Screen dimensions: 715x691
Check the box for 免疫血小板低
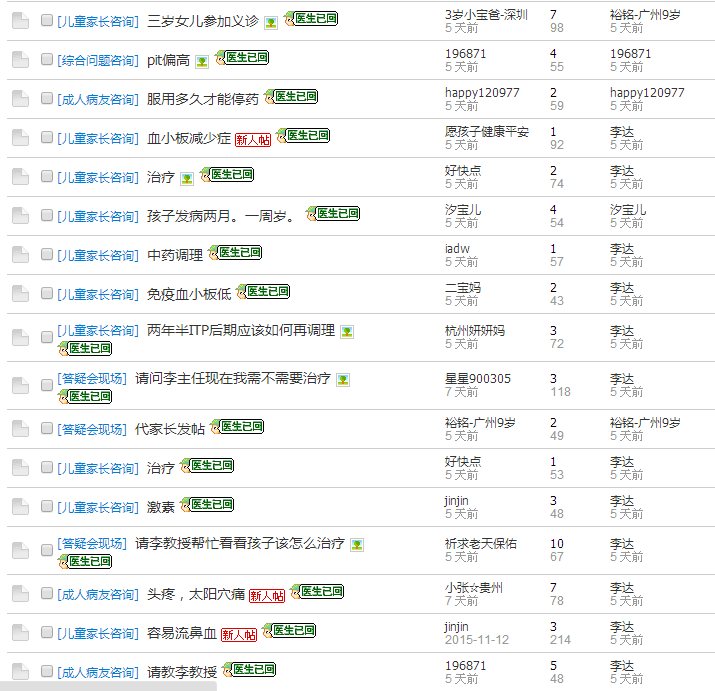47,293
